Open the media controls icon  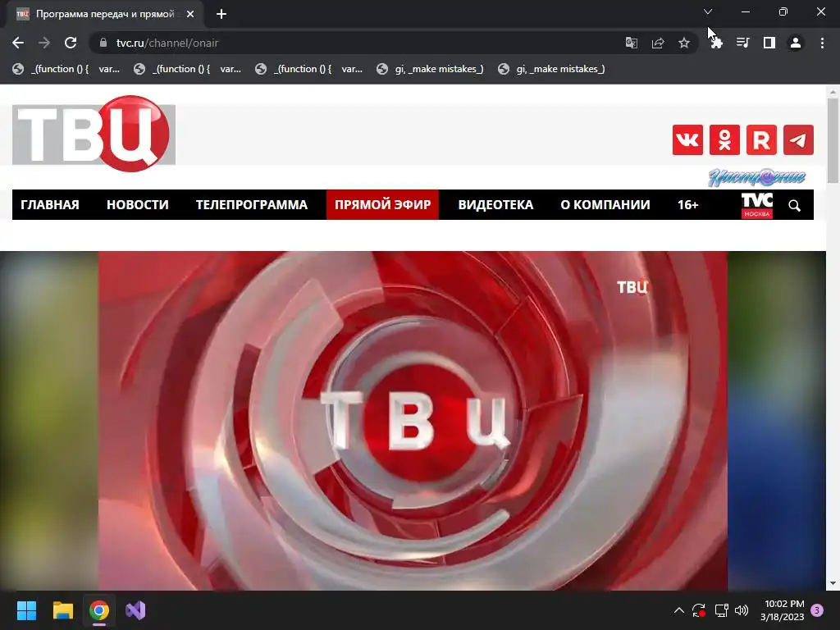(742, 43)
